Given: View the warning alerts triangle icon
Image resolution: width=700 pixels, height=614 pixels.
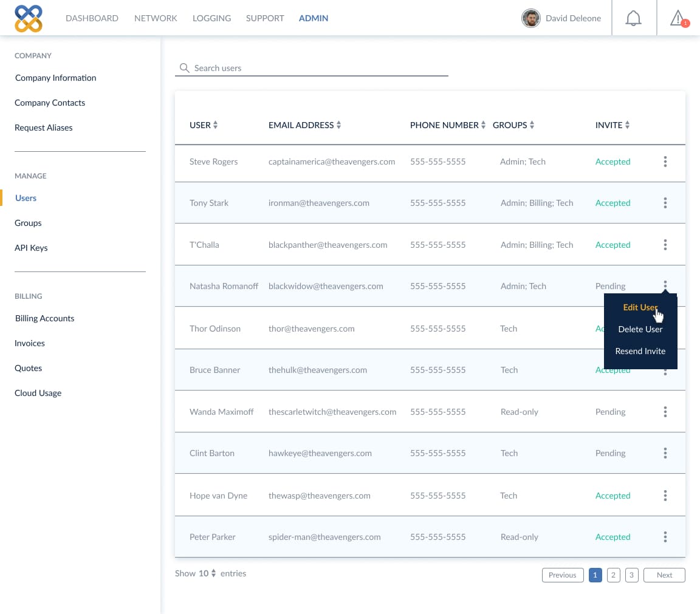Looking at the screenshot, I should coord(679,18).
